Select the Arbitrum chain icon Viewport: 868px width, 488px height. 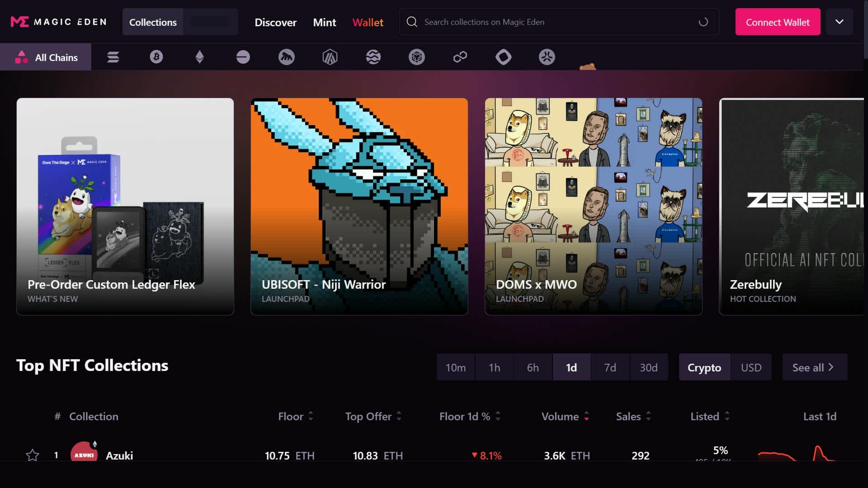[330, 57]
